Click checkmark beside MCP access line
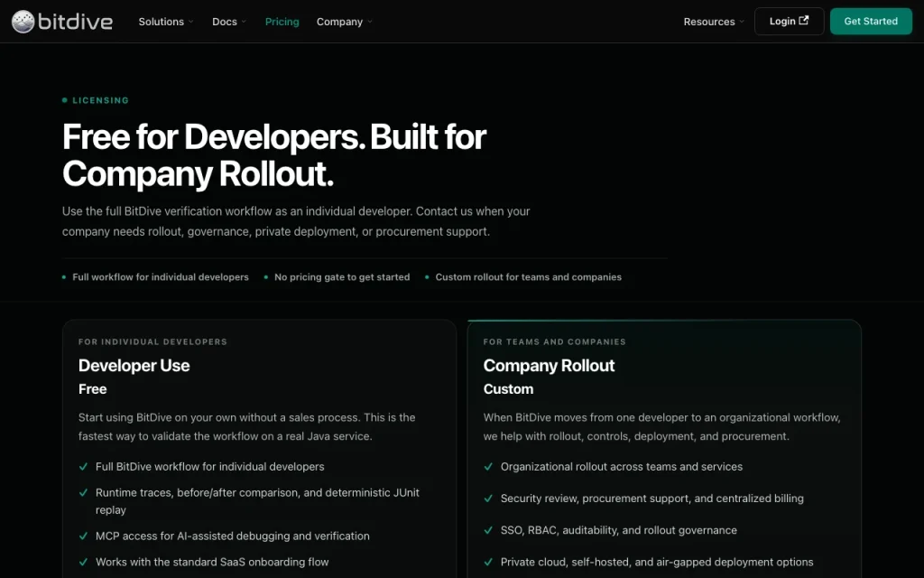Screen dimensions: 924x578 point(83,536)
